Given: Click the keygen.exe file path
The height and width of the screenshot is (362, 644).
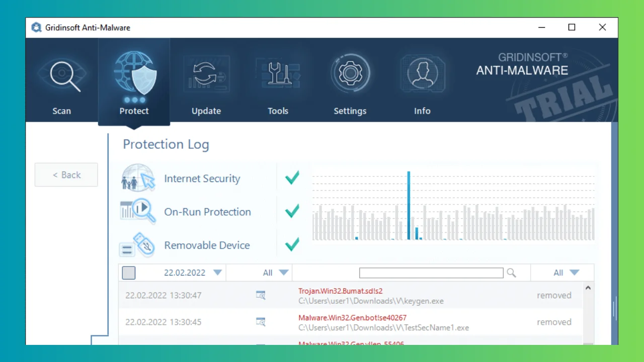Looking at the screenshot, I should tap(371, 301).
